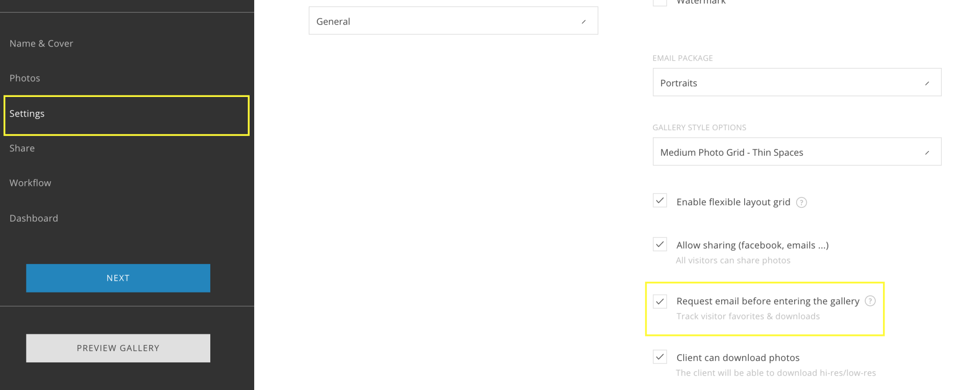Toggle Request email before entering gallery
This screenshot has width=980, height=390.
[x=659, y=301]
